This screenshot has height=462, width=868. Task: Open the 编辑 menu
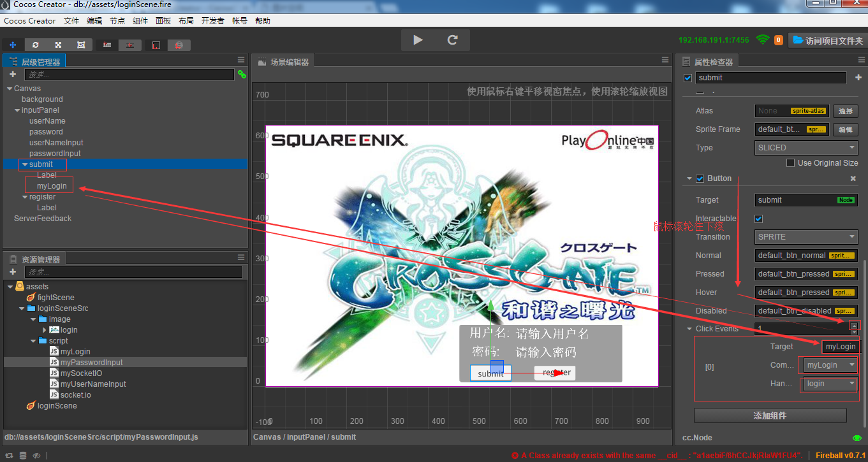point(94,20)
